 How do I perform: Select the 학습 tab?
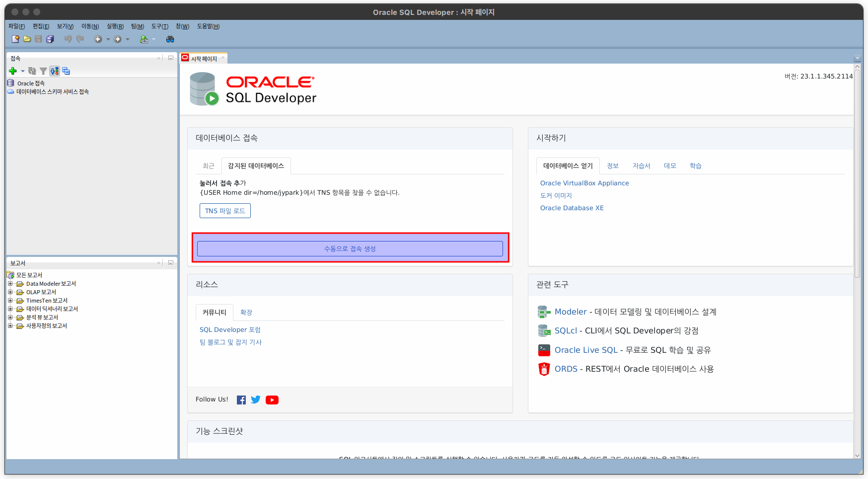point(696,166)
